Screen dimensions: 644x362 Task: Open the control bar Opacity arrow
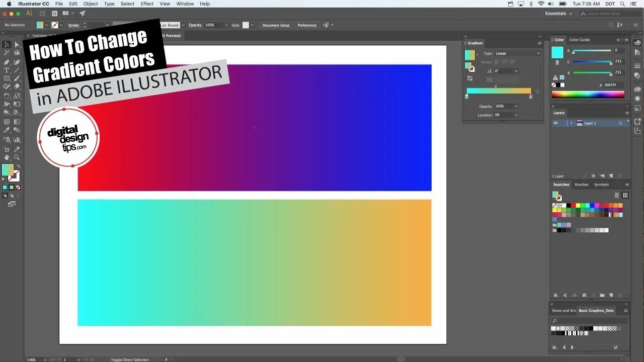point(226,25)
